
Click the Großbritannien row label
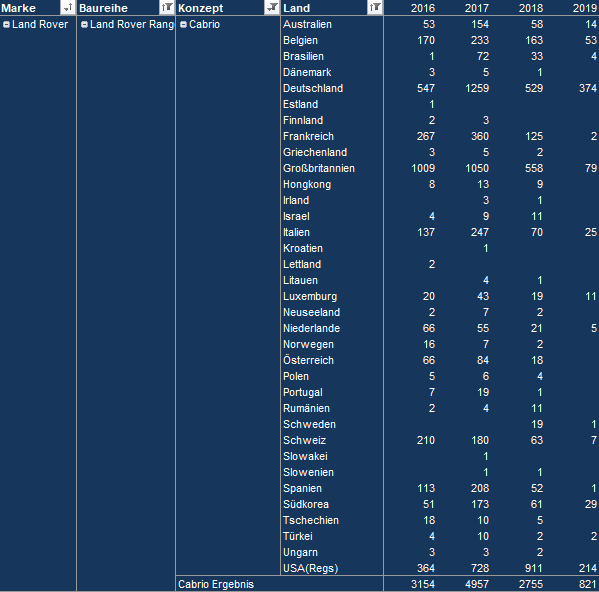click(x=319, y=168)
